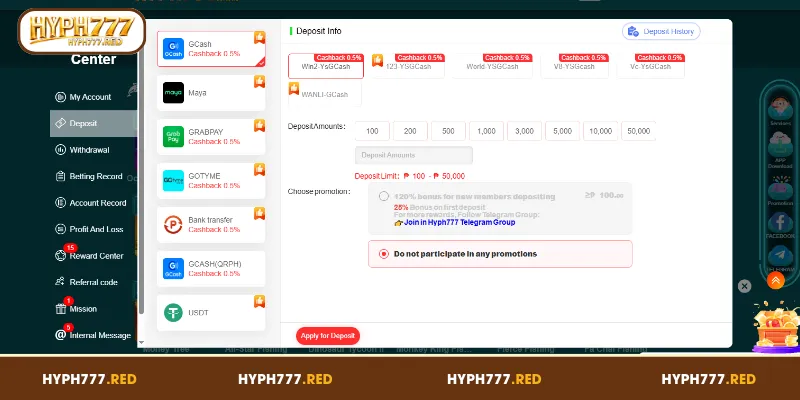Click the HYPH777 logo

click(82, 31)
